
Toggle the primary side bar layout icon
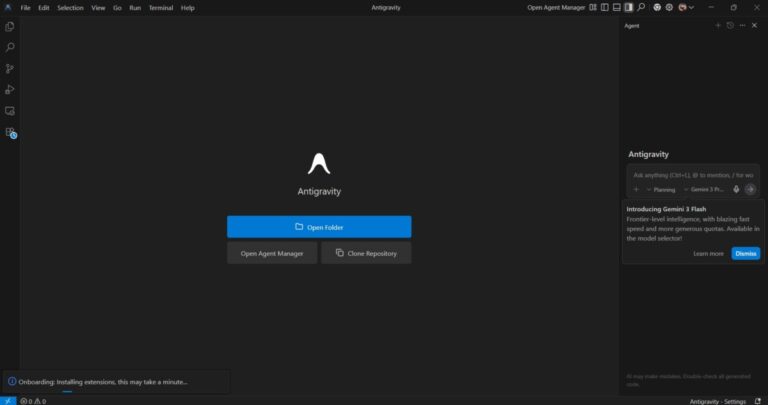605,7
